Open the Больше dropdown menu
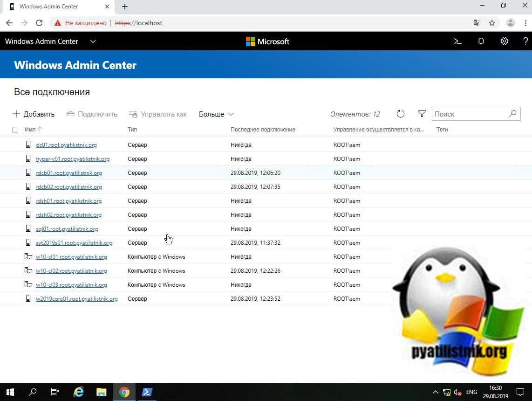This screenshot has height=401, width=532. 216,114
